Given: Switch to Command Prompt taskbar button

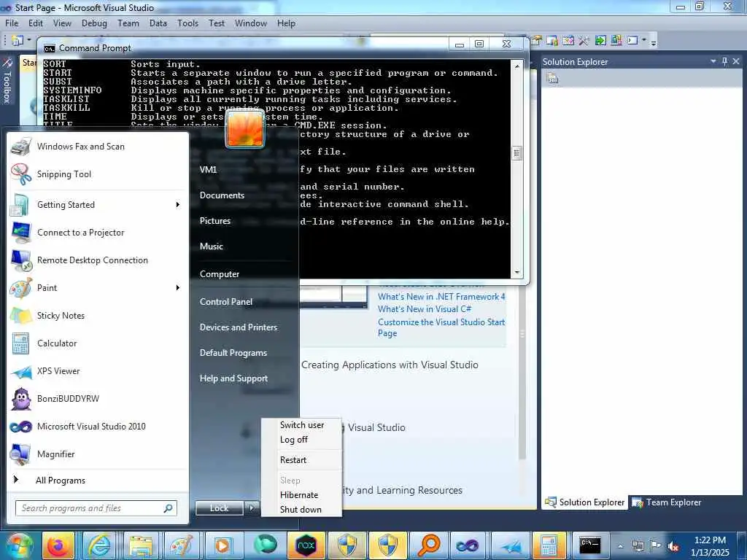Looking at the screenshot, I should pyautogui.click(x=589, y=545).
